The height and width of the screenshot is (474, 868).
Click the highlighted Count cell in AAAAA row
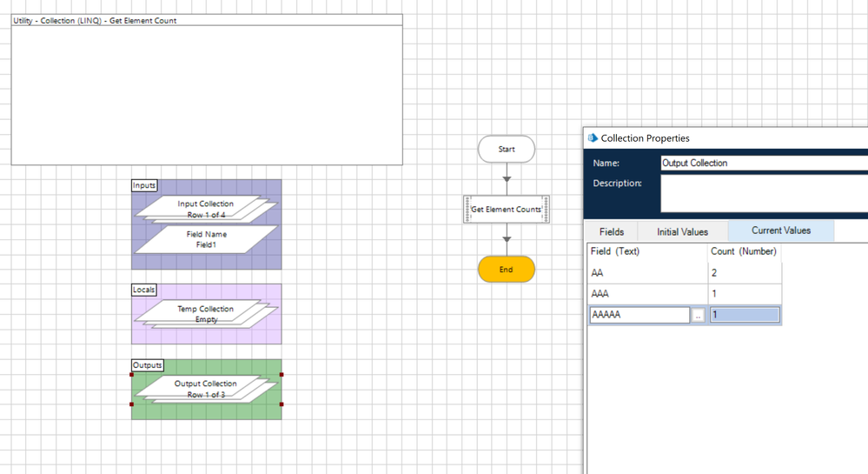coord(745,315)
